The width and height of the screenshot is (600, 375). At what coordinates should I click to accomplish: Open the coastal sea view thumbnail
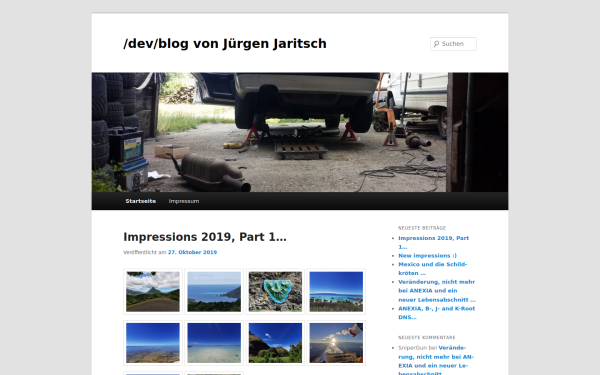[x=214, y=292]
